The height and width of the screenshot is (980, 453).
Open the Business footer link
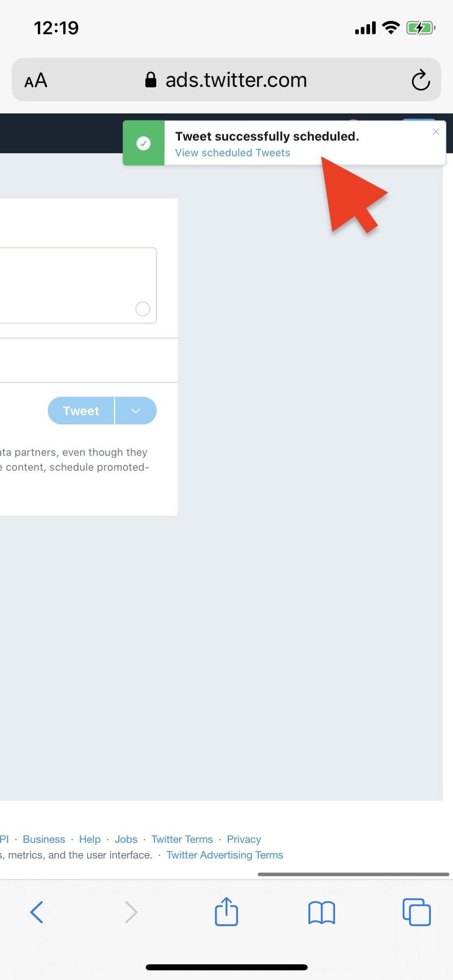tap(44, 839)
